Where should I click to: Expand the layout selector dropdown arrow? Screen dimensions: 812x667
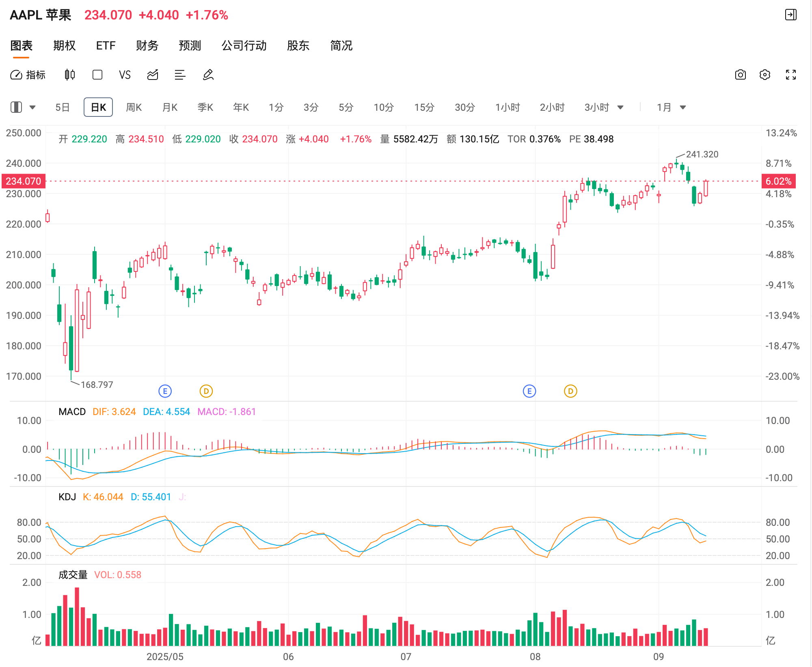32,108
